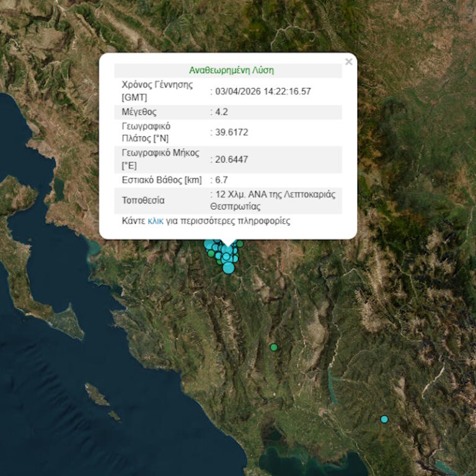476x476 pixels.
Task: Click the blue 'κλικ' link for more information
Action: pyautogui.click(x=156, y=221)
